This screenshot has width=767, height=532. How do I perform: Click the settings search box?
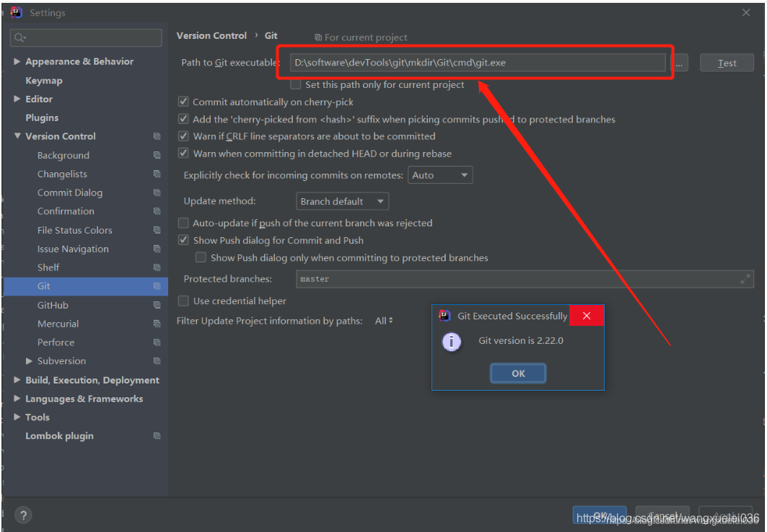tap(86, 37)
